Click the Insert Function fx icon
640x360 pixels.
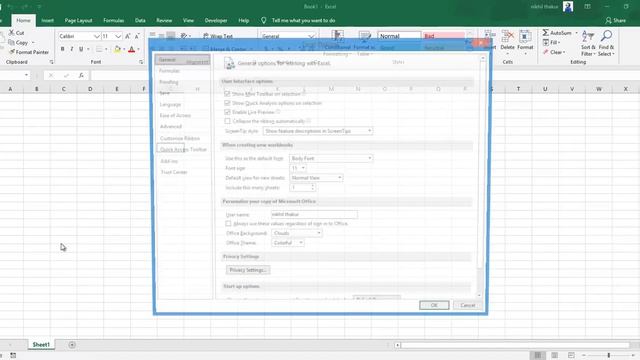click(x=81, y=75)
